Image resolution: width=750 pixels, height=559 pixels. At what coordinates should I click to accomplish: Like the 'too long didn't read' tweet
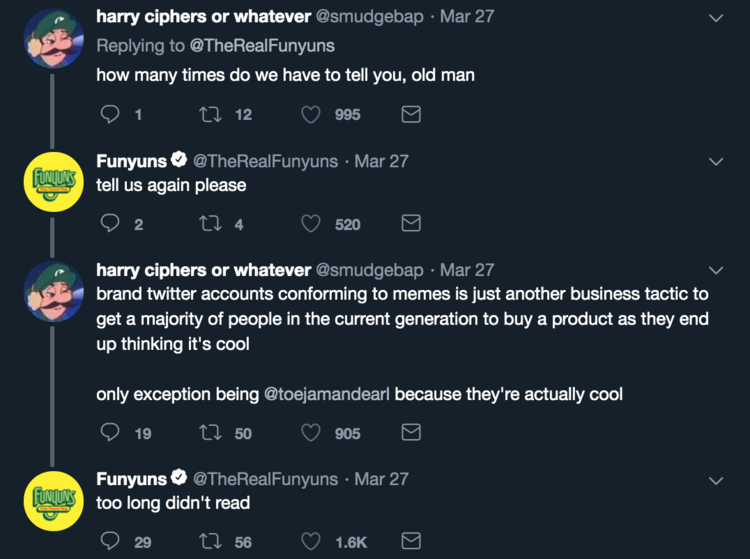[x=310, y=542]
